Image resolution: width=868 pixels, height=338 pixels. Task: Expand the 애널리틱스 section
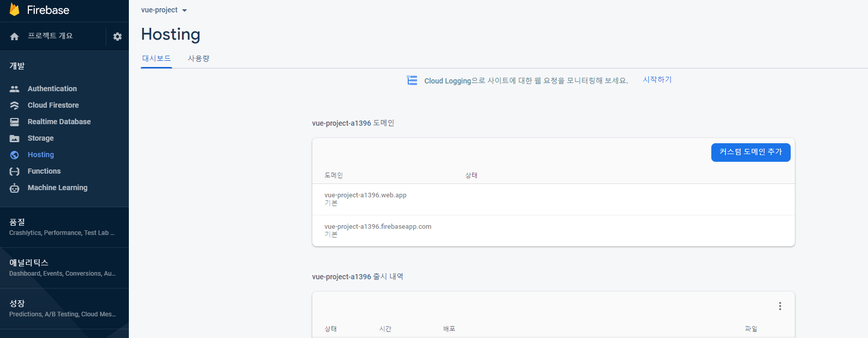(x=64, y=268)
